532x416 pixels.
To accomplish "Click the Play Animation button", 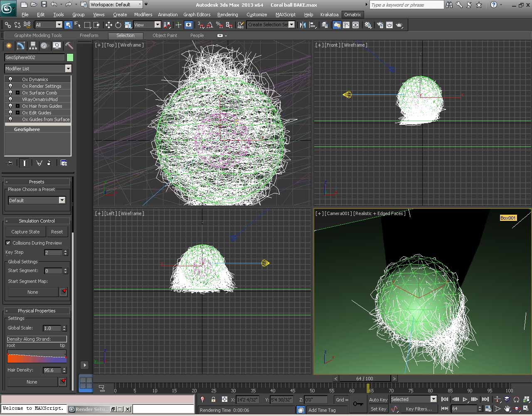I will (x=465, y=399).
